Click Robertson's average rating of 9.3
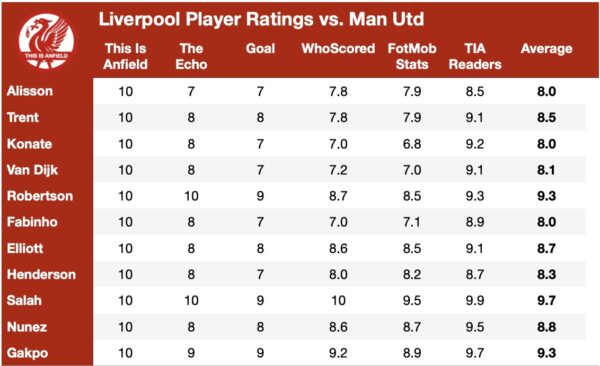Viewport: 600px width, 366px height. pyautogui.click(x=546, y=196)
